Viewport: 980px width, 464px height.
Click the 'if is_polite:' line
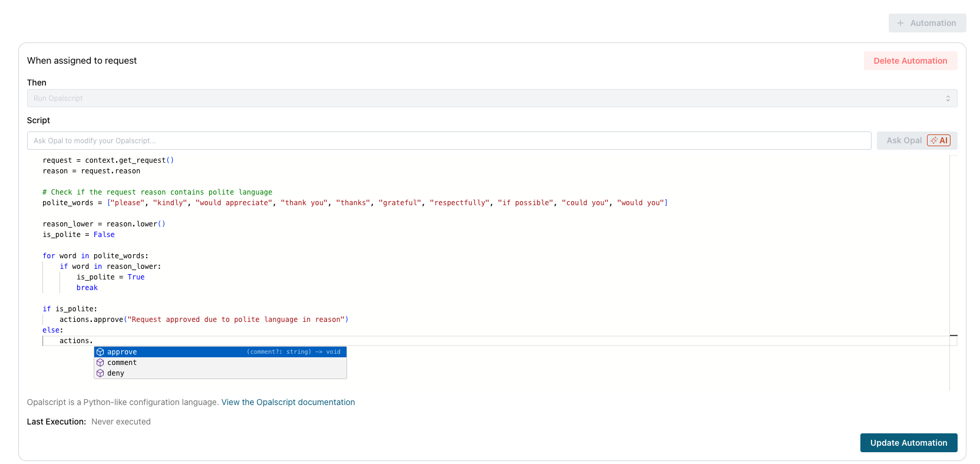pyautogui.click(x=70, y=309)
